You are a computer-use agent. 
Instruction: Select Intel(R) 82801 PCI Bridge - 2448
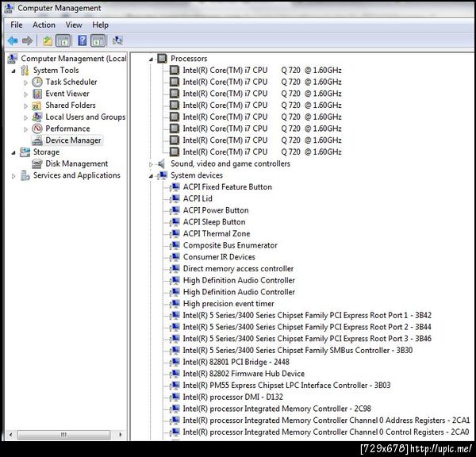click(x=236, y=363)
